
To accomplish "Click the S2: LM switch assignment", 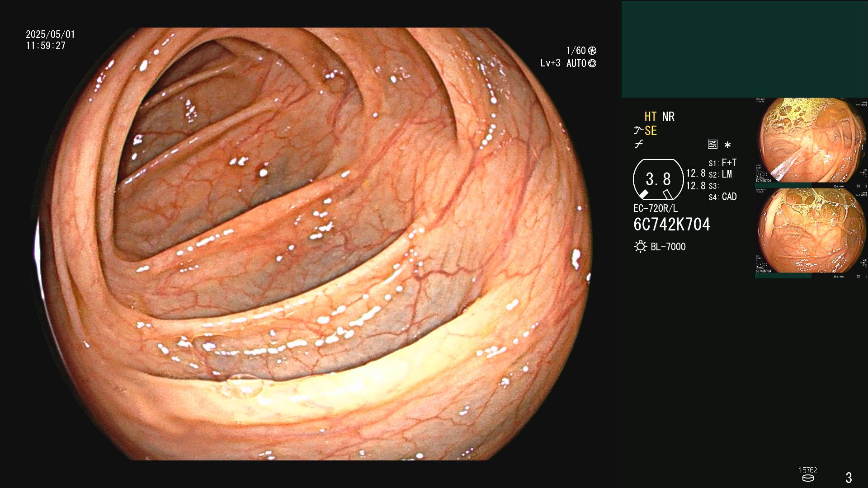I will [x=720, y=174].
